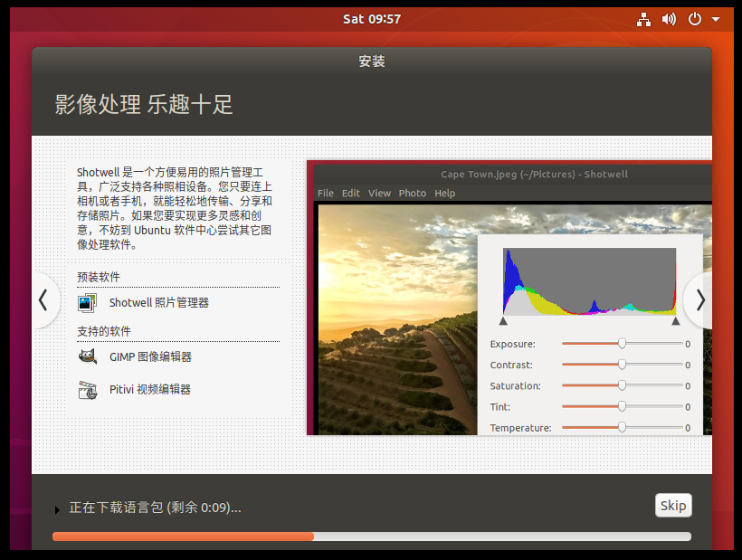Click the Tint slider handle

[x=622, y=406]
